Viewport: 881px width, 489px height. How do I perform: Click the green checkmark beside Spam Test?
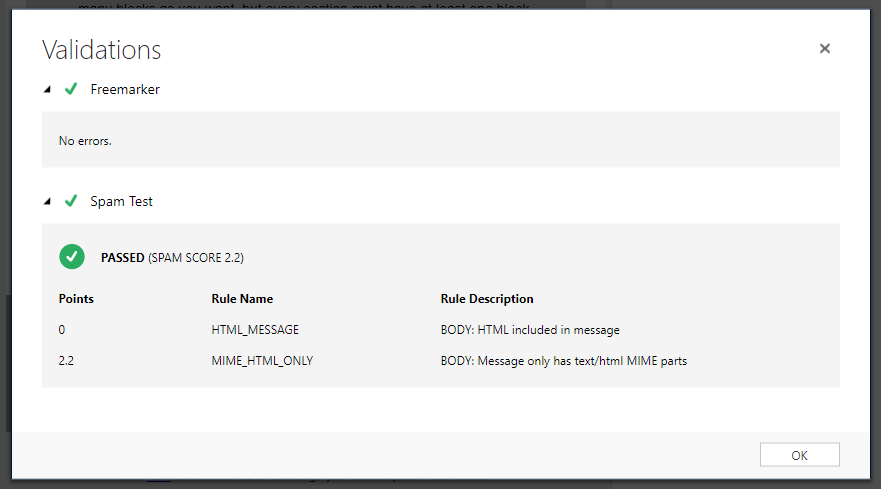(x=71, y=201)
